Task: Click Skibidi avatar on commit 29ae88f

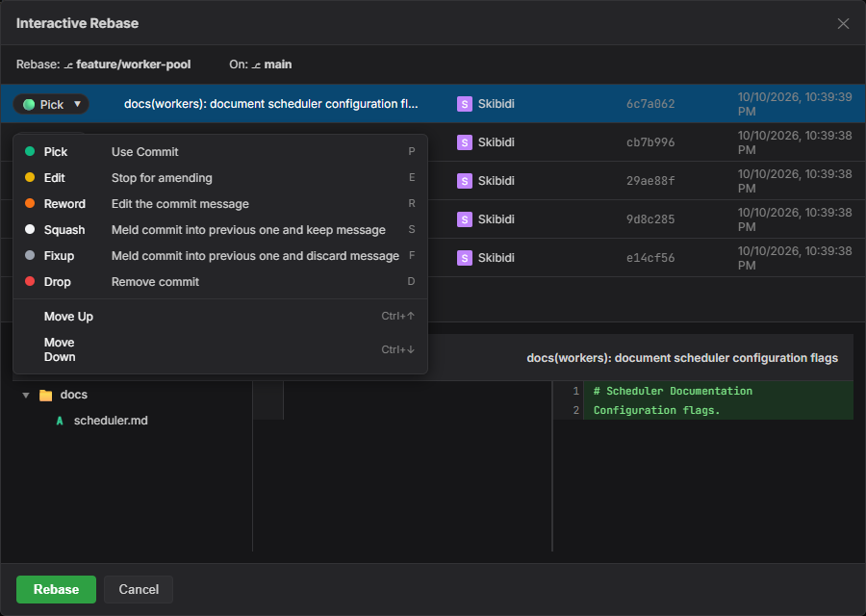Action: tap(465, 181)
